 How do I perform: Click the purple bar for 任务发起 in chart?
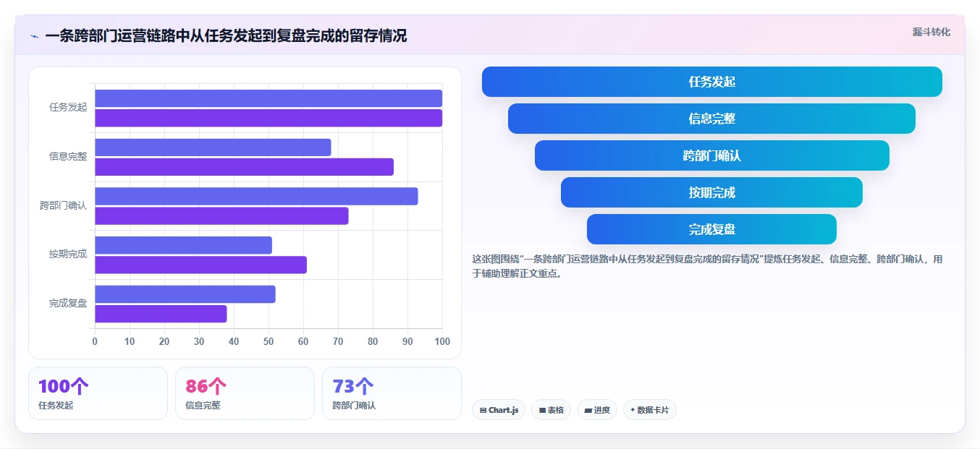[269, 118]
